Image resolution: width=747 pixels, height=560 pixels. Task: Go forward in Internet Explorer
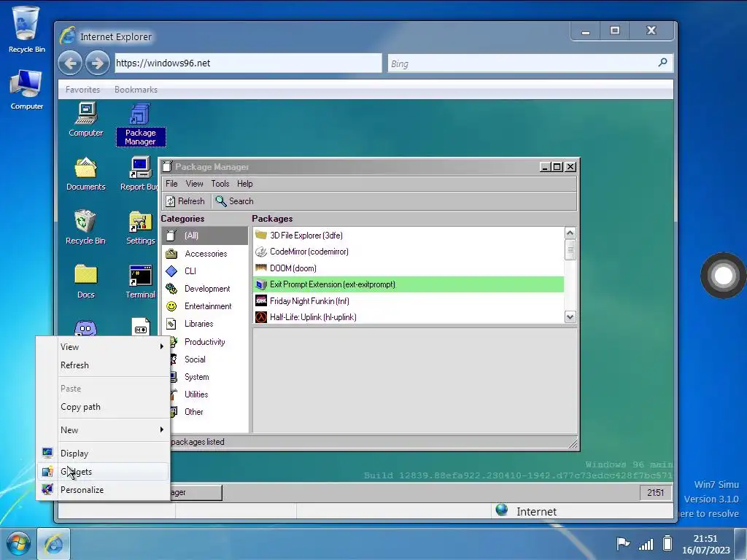click(97, 63)
